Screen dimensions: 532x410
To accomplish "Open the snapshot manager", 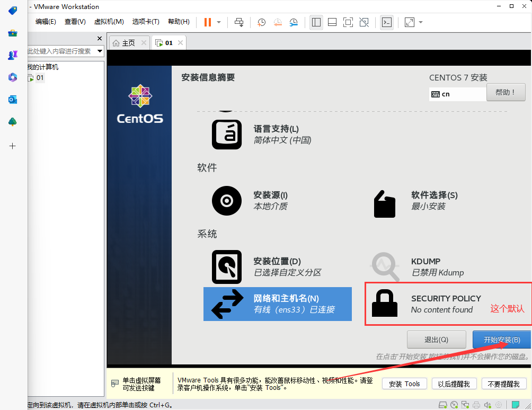I will pyautogui.click(x=294, y=22).
